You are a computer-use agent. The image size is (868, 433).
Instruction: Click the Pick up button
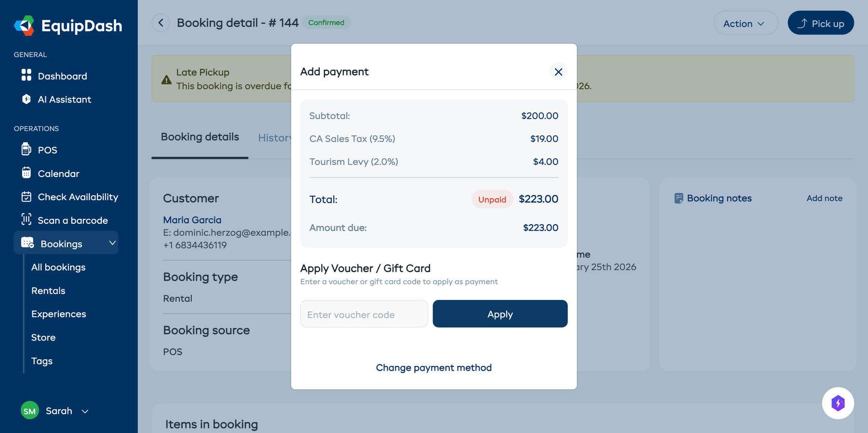click(x=820, y=23)
